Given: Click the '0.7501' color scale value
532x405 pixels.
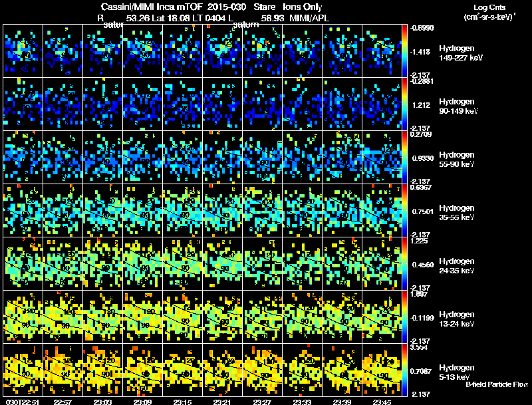Looking at the screenshot, I should (x=422, y=211).
